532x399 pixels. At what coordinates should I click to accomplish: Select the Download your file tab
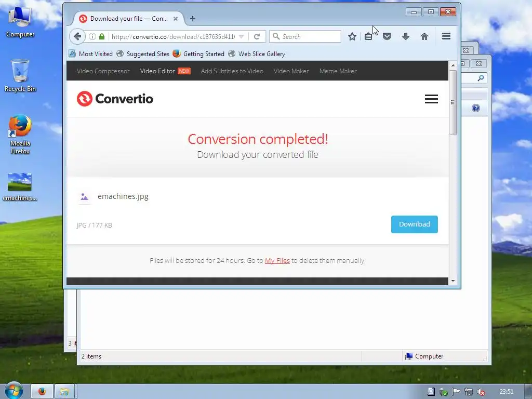(x=128, y=19)
